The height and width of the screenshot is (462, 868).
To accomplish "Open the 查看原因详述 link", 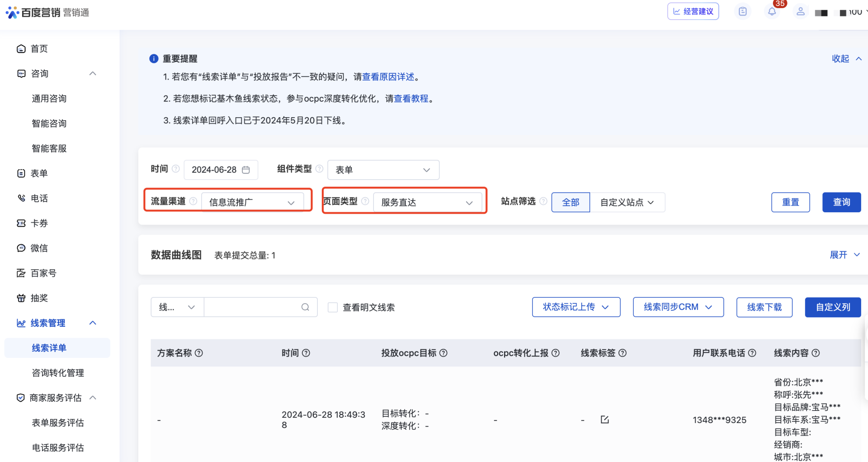I will tap(388, 77).
